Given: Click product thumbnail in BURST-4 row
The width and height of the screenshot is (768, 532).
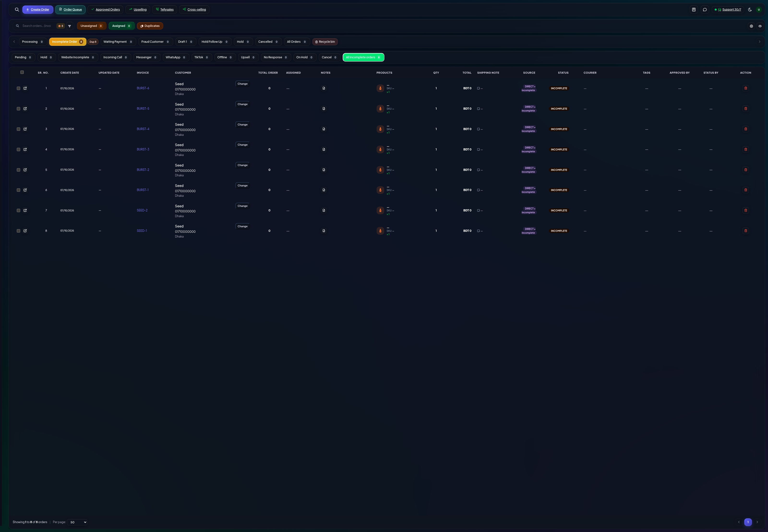Looking at the screenshot, I should tap(380, 129).
